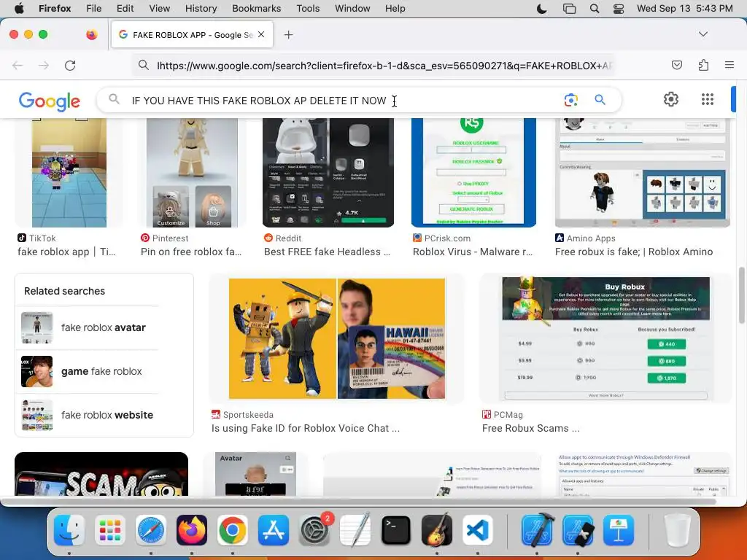The width and height of the screenshot is (747, 560).
Task: Open Terminal from the Dock
Action: (396, 530)
